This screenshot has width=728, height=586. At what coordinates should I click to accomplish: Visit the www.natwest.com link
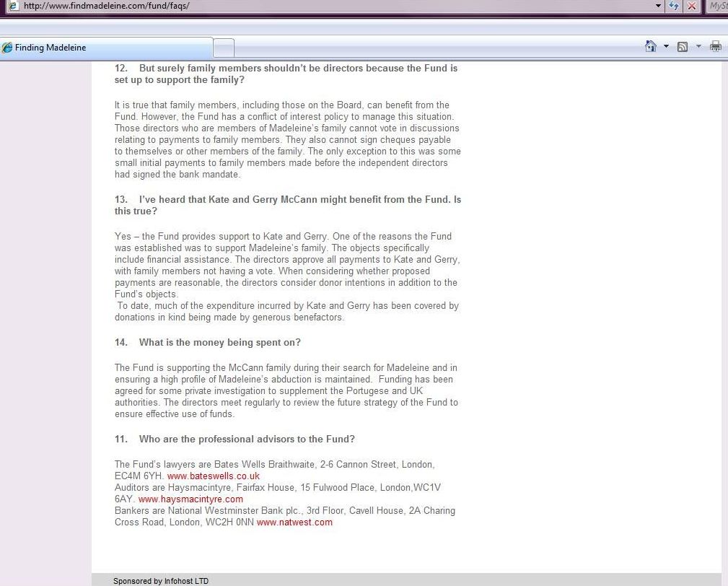point(294,522)
